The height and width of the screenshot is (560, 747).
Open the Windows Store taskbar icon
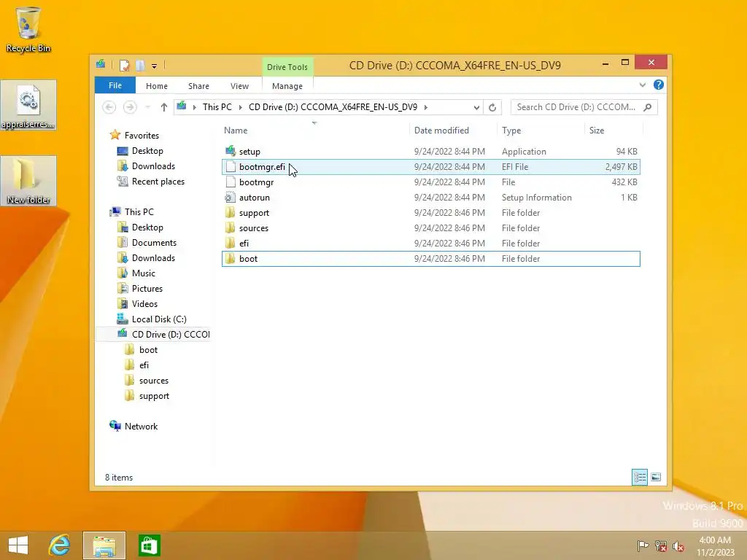tap(149, 545)
